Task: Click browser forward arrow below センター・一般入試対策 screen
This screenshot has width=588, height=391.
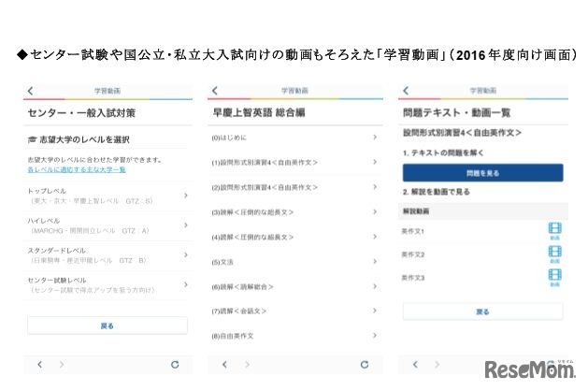Action: 62,365
